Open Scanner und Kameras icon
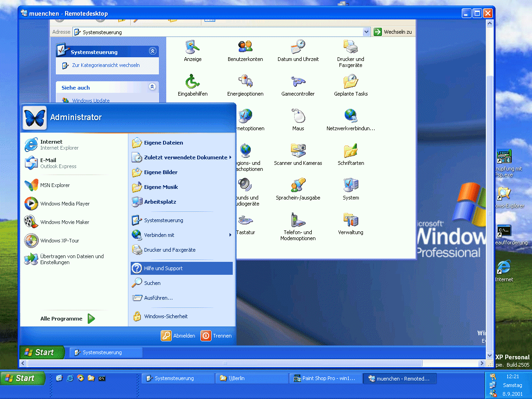 [x=298, y=154]
